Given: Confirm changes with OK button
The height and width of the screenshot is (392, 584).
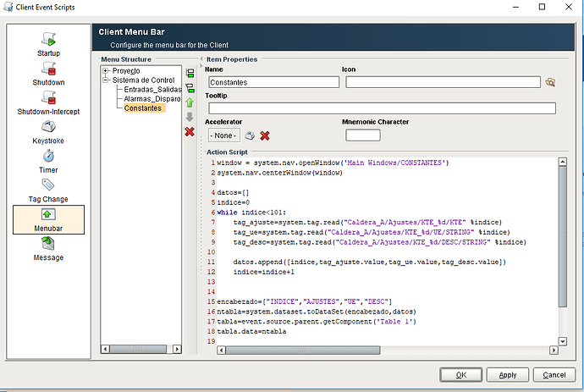Looking at the screenshot, I should pos(461,375).
